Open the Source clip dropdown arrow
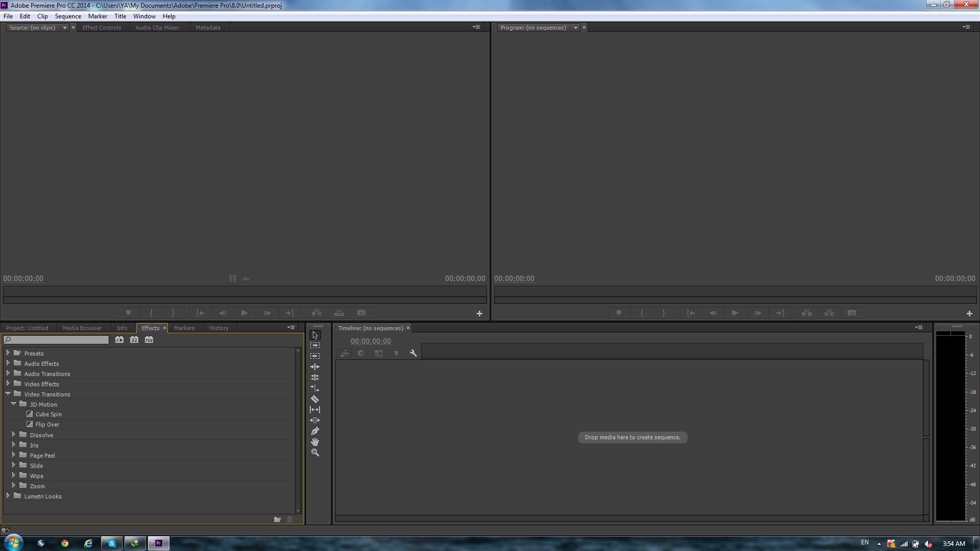 [65, 28]
